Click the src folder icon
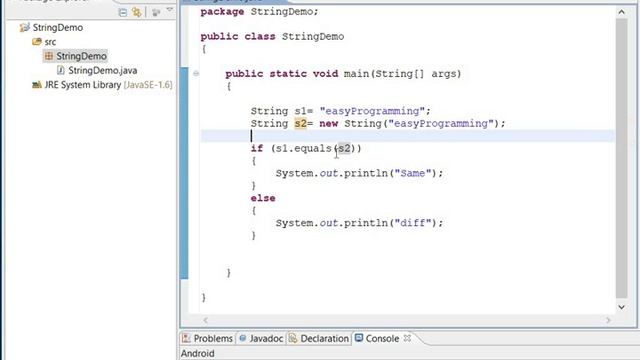The height and width of the screenshot is (360, 640). tap(37, 41)
